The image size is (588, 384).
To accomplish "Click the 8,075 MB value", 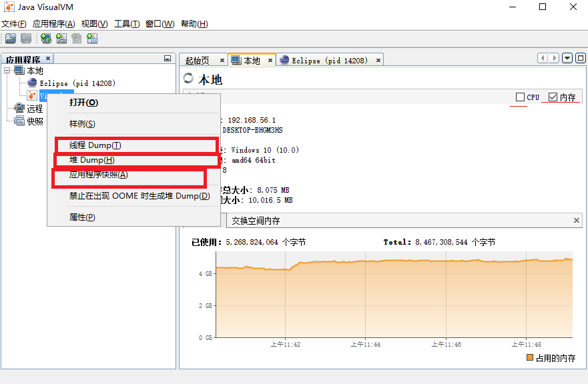I will tap(273, 190).
